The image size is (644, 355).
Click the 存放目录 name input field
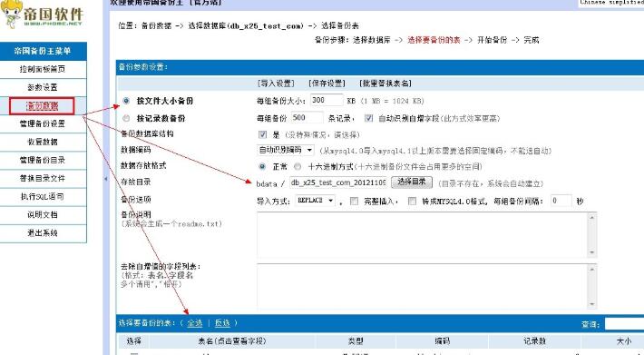[x=337, y=182]
